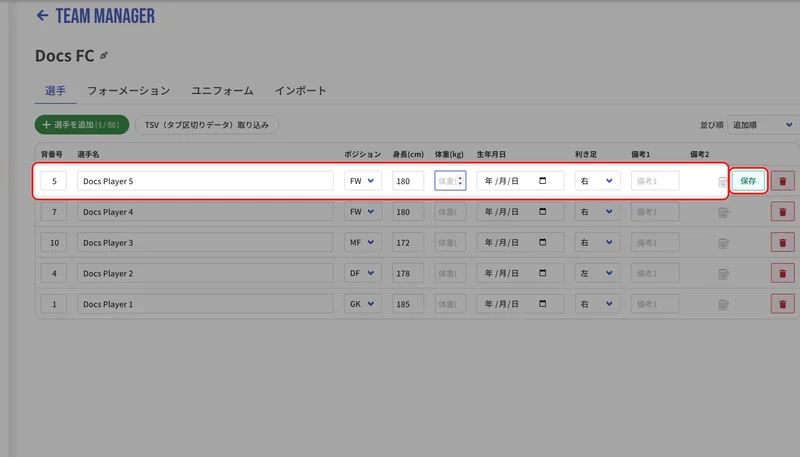Delete Docs Player 1 with trash icon
Image resolution: width=800 pixels, height=457 pixels.
click(x=782, y=304)
